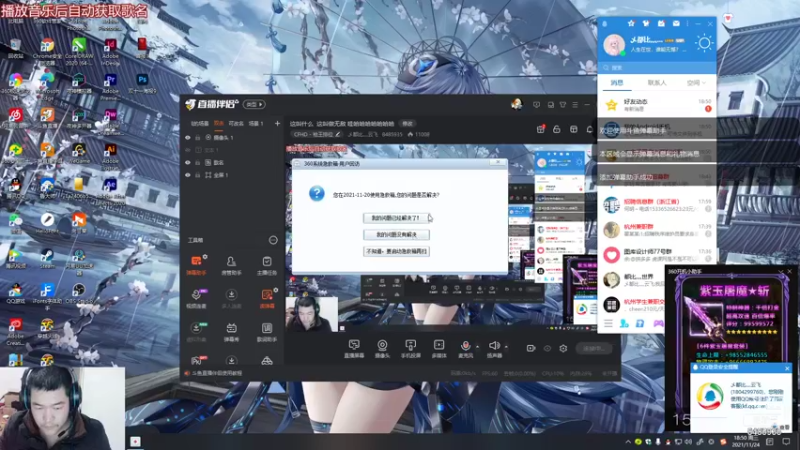Launch CorelDRAW from the desktop
Screen dimensions: 800x450
tap(79, 51)
